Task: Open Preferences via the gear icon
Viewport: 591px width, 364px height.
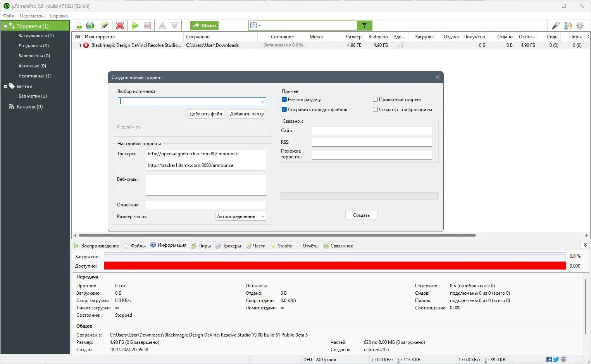Action: [x=579, y=26]
